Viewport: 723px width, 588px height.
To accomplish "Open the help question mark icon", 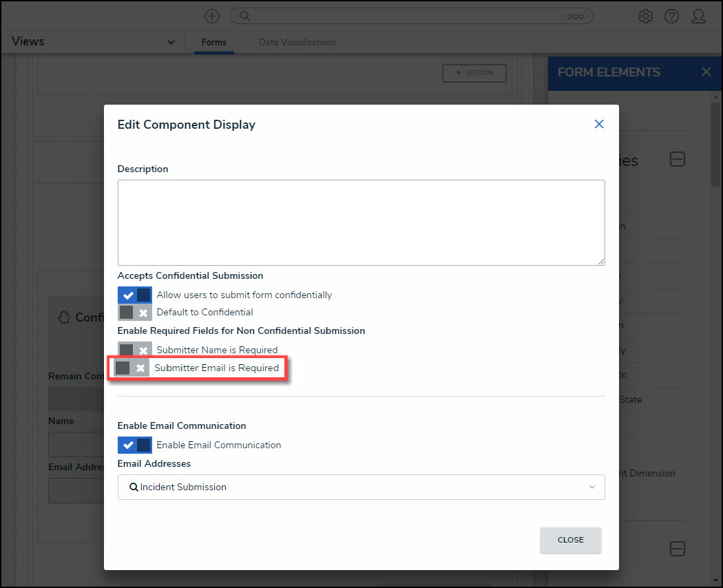I will (671, 16).
